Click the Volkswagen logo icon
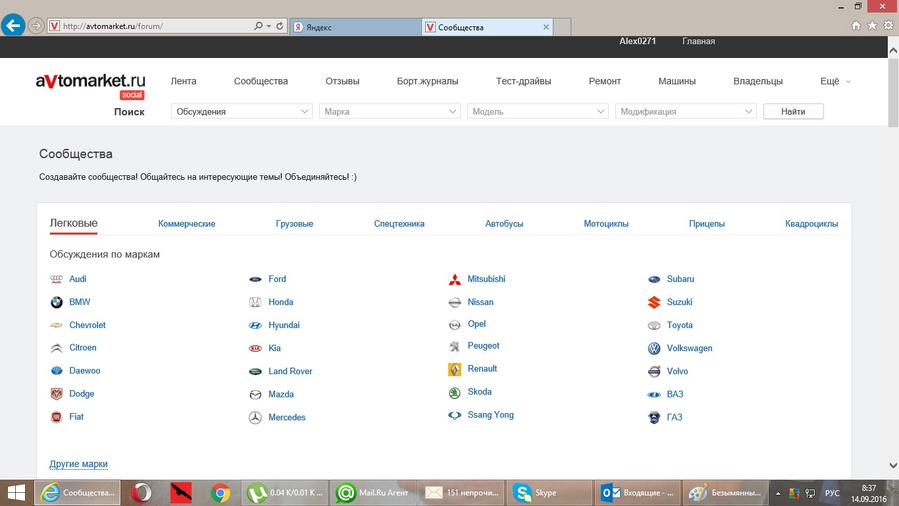 (x=654, y=348)
